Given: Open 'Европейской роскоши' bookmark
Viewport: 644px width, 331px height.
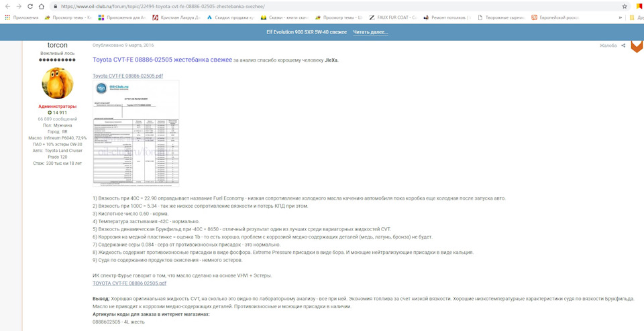Looking at the screenshot, I should pos(555,17).
